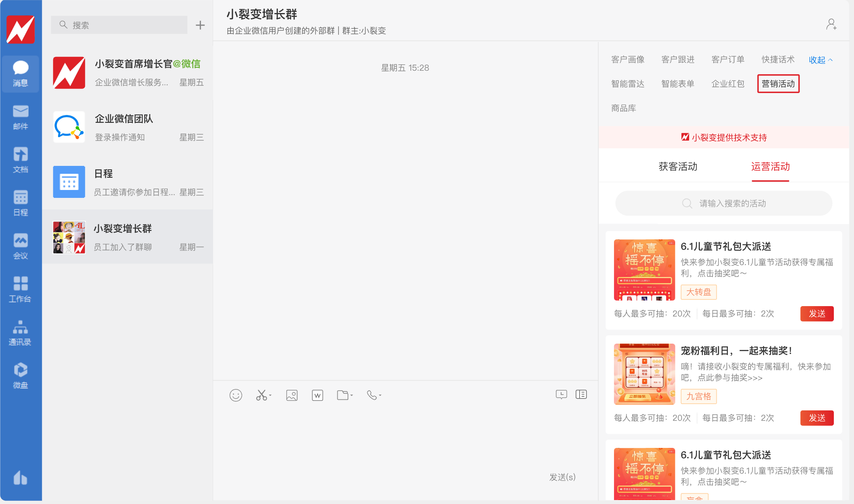Click the emoji smiley icon in chat toolbar
The width and height of the screenshot is (854, 504).
(236, 395)
